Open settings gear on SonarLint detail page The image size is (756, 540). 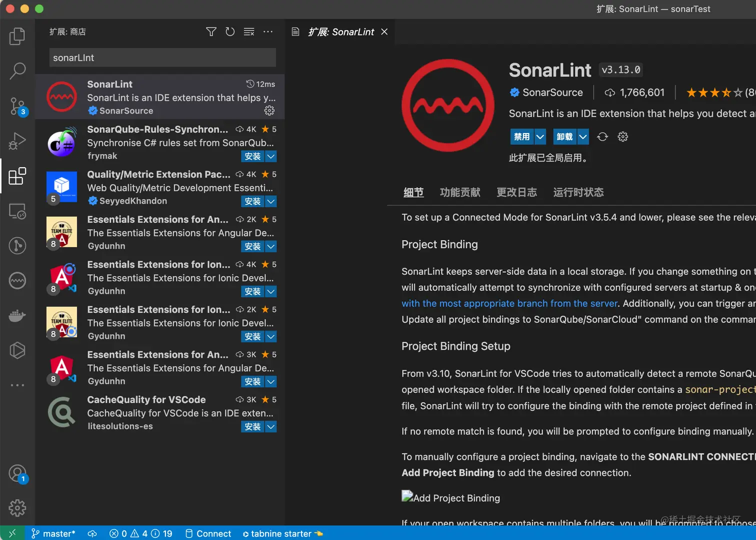(x=622, y=137)
